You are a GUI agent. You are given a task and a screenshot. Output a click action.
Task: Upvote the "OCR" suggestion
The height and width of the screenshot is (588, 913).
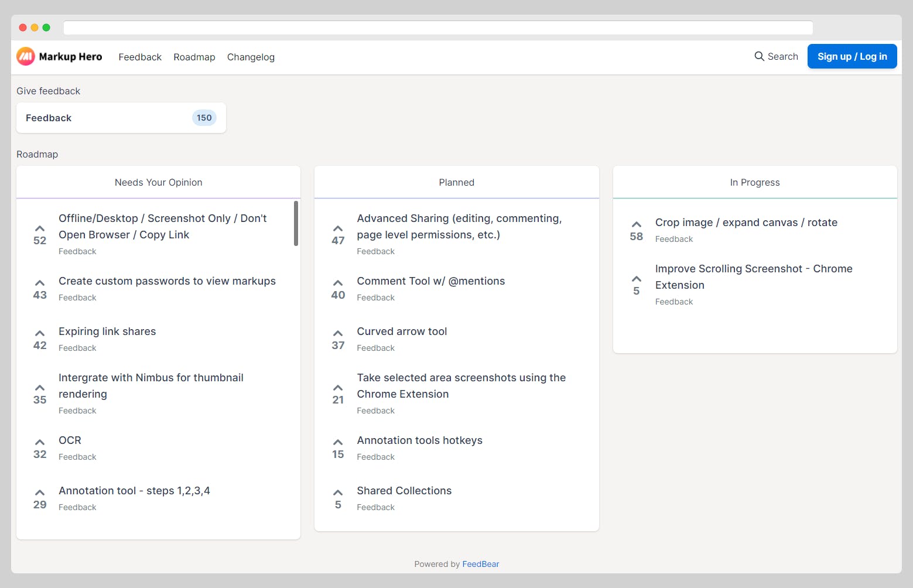click(x=39, y=442)
